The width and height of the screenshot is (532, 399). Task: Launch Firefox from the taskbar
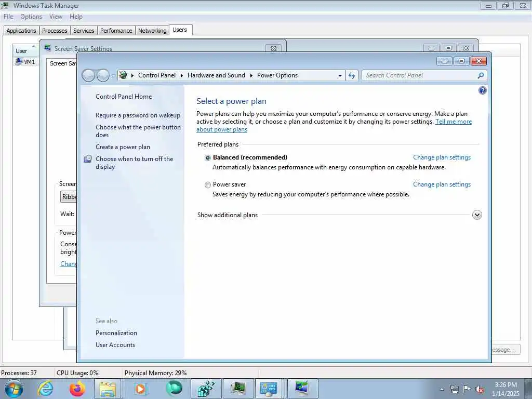[x=77, y=389]
